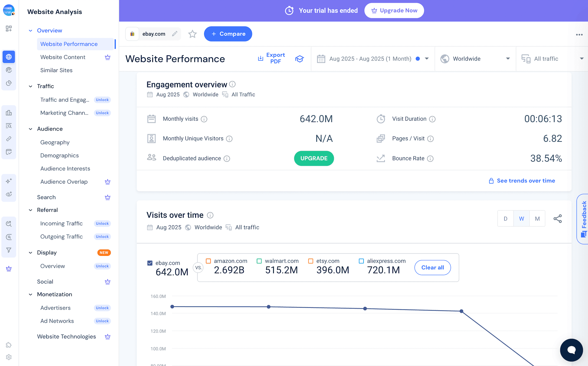The width and height of the screenshot is (588, 366).
Task: Favorite ebay.com with the star icon
Action: [192, 34]
